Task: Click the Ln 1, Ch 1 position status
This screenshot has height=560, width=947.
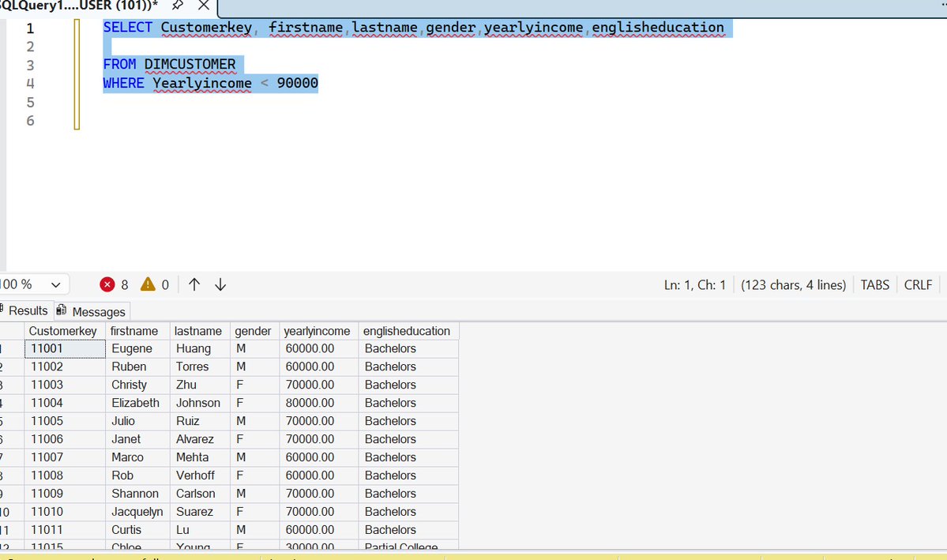Action: [695, 284]
